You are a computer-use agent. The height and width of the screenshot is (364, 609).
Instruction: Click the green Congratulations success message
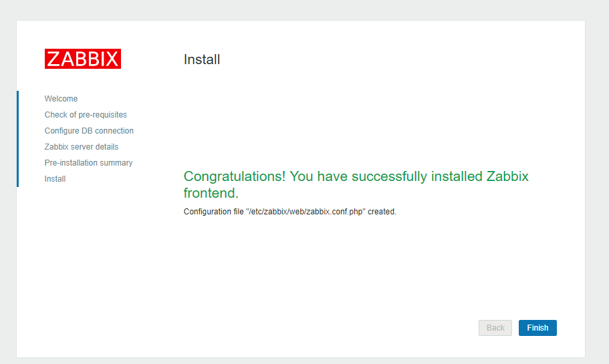(x=356, y=184)
